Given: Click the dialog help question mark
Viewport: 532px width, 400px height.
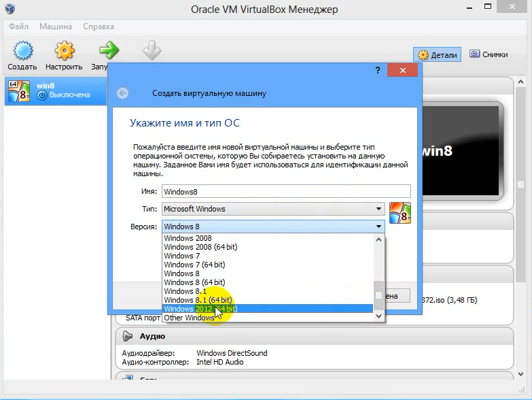Looking at the screenshot, I should pyautogui.click(x=378, y=70).
